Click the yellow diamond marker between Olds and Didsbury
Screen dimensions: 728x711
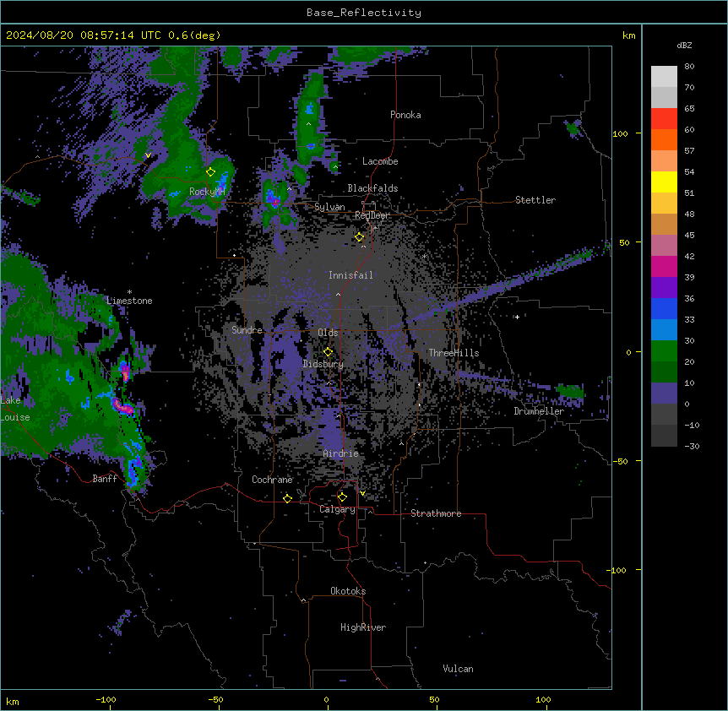coord(329,352)
